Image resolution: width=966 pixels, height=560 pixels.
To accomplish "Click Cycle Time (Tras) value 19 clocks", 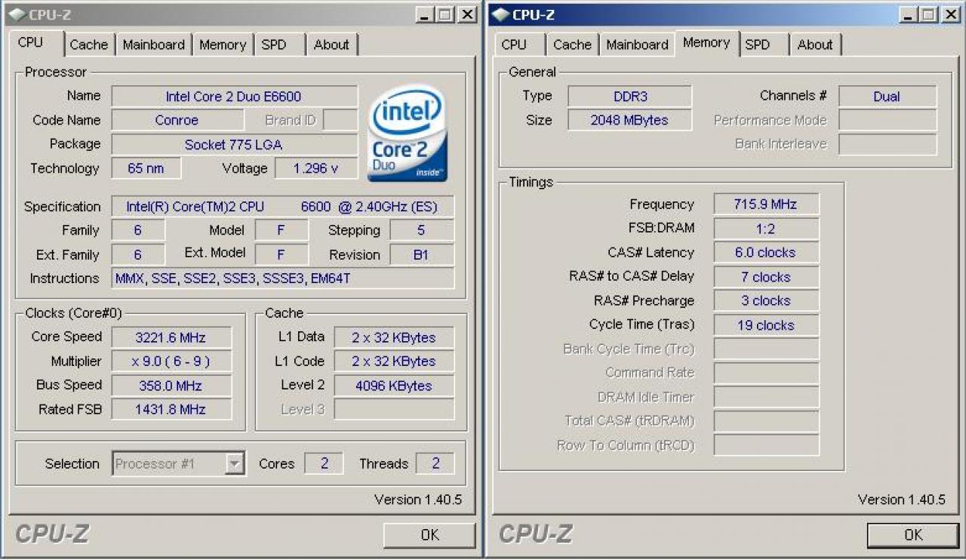I will click(766, 325).
